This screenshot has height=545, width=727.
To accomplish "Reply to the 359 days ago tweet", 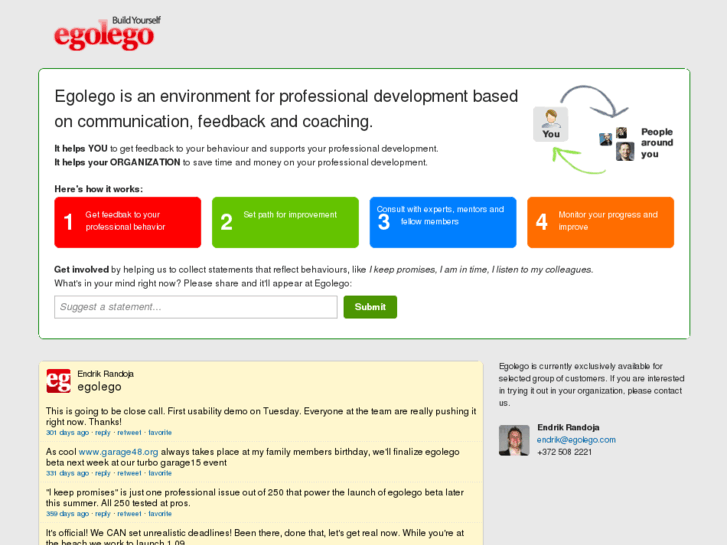I will [102, 514].
